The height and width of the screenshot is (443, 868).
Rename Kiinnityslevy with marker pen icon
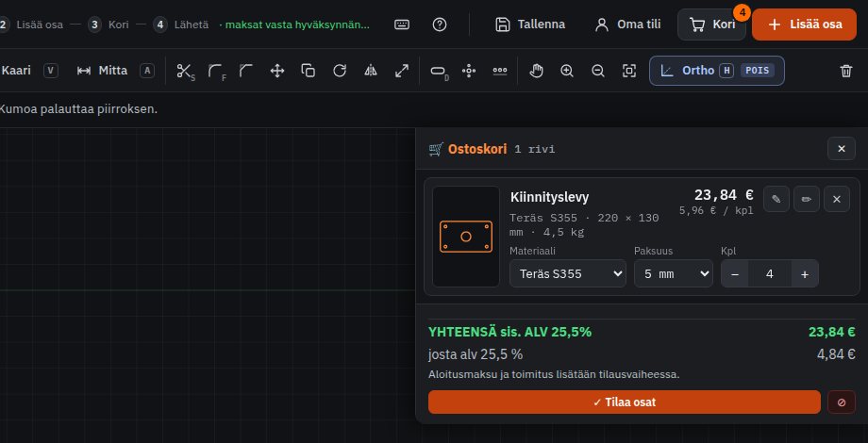(807, 199)
